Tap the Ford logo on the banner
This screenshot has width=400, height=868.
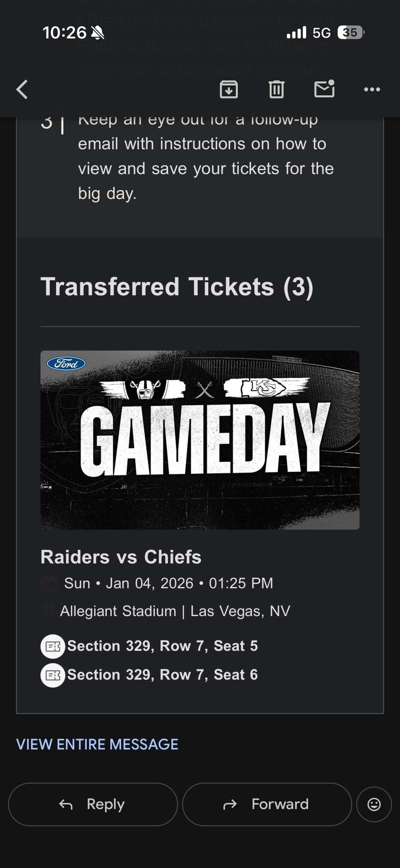(x=67, y=363)
